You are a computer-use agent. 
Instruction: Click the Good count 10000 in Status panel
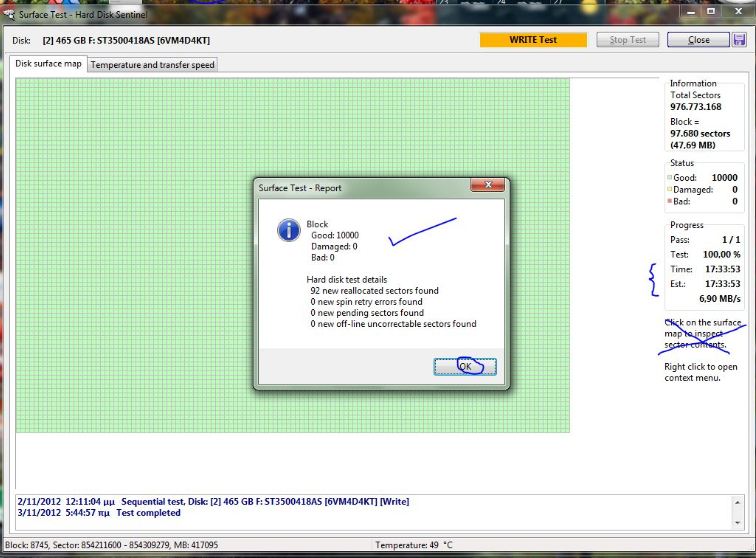724,177
